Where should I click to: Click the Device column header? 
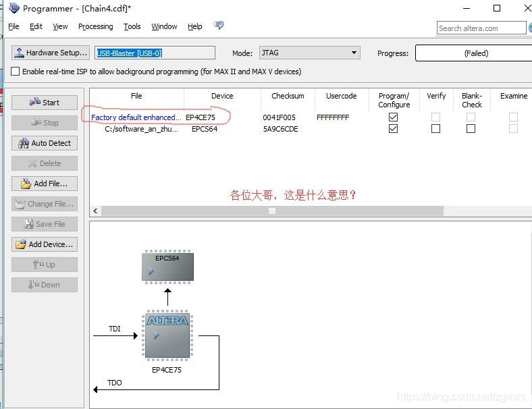(222, 96)
